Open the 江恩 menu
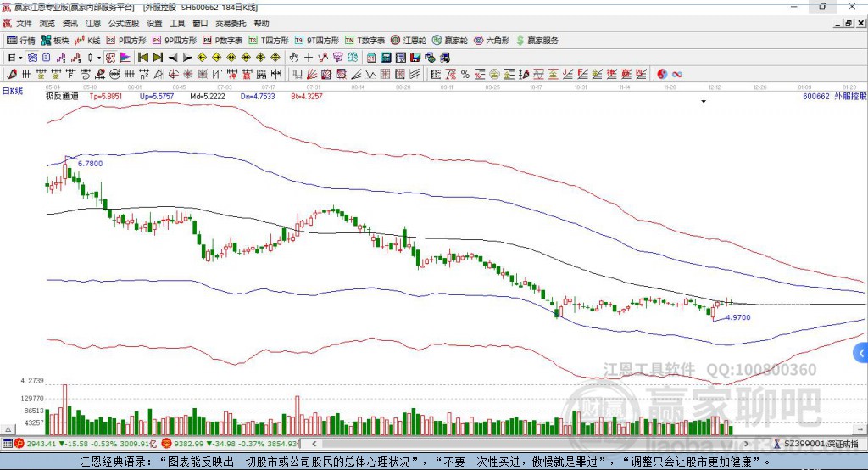The height and width of the screenshot is (470, 868). [93, 23]
